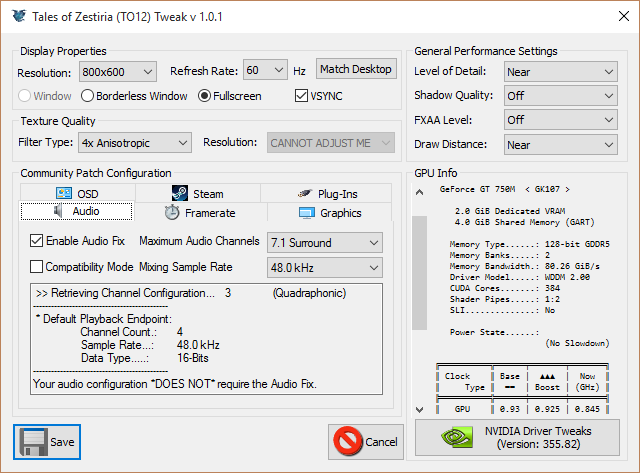This screenshot has height=473, width=640.
Task: Click the Audio speaker icon
Action: (x=58, y=211)
